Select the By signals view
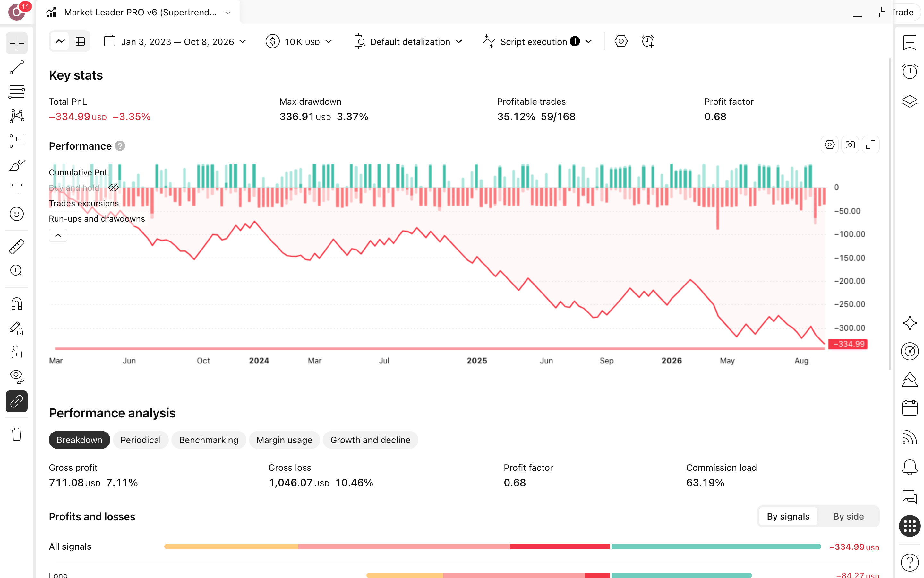This screenshot has width=924, height=578. click(x=788, y=516)
